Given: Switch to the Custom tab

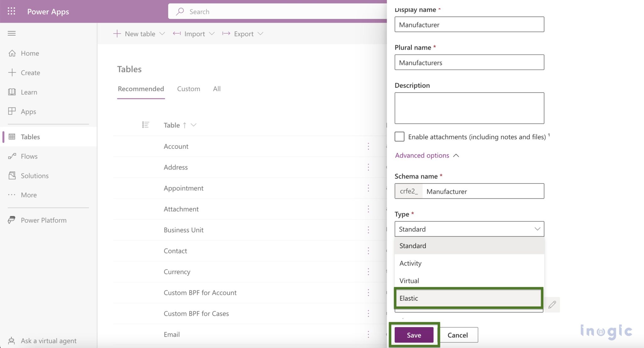Looking at the screenshot, I should pos(188,89).
